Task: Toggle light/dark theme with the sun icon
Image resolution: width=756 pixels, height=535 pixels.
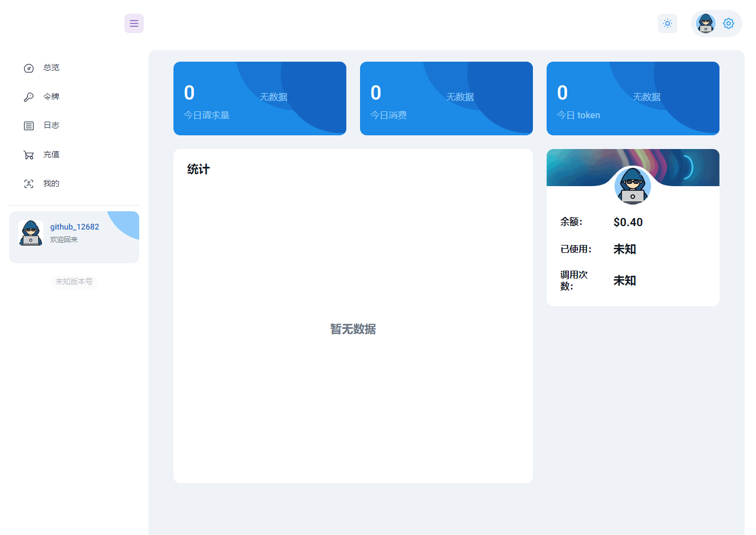Action: point(668,23)
